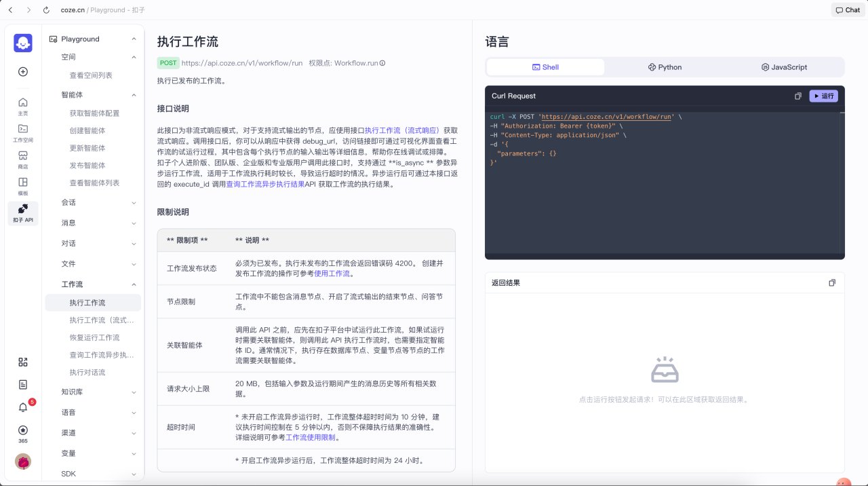Image resolution: width=868 pixels, height=486 pixels.
Task: Open the user avatar menu
Action: coord(23,462)
